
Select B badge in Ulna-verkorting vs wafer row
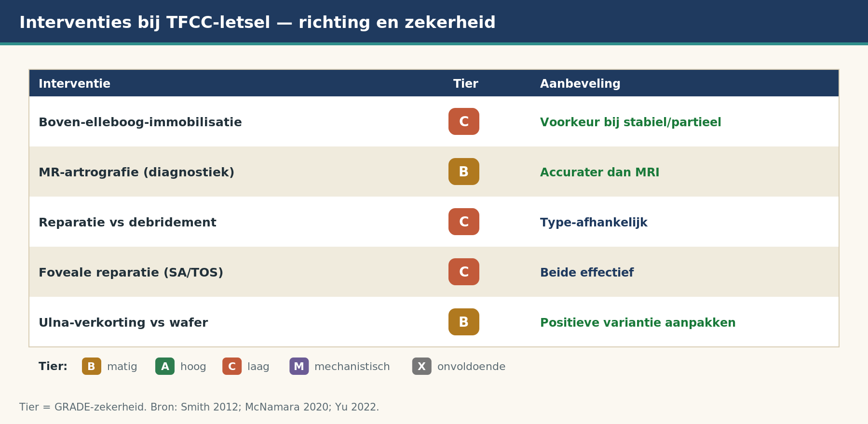click(x=464, y=322)
